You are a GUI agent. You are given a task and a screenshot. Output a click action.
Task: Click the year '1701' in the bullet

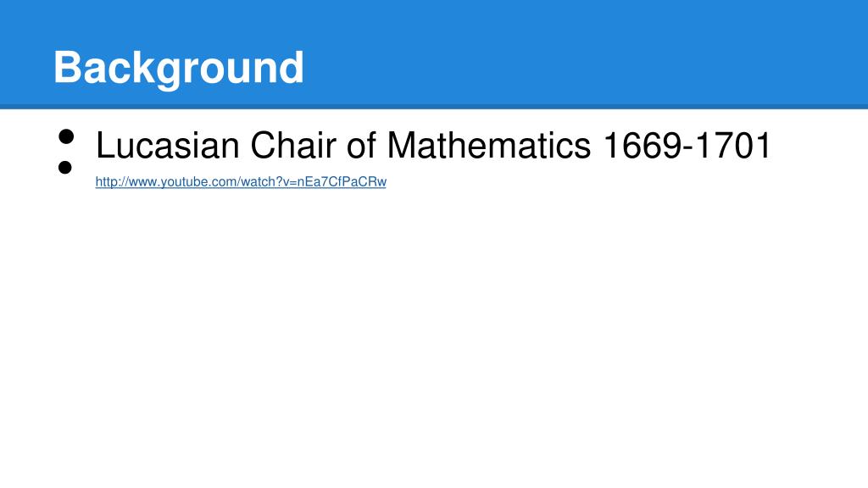732,146
